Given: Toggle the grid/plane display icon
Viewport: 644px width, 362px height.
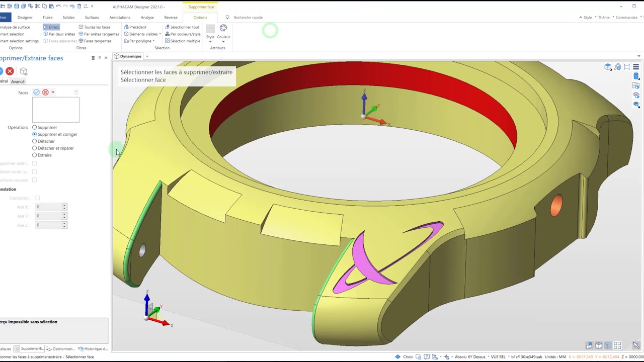Looking at the screenshot, I should tap(636, 86).
